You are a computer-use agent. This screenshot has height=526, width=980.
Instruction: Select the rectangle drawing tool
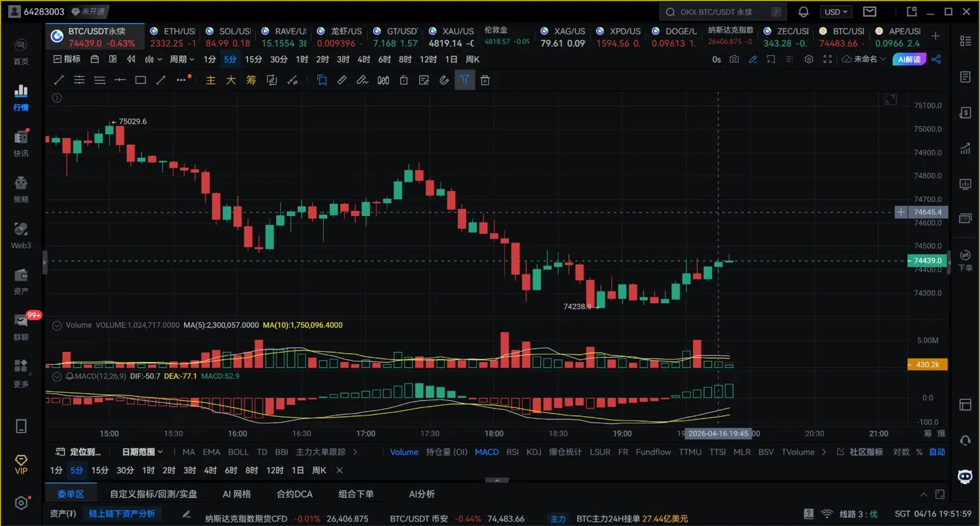click(141, 80)
